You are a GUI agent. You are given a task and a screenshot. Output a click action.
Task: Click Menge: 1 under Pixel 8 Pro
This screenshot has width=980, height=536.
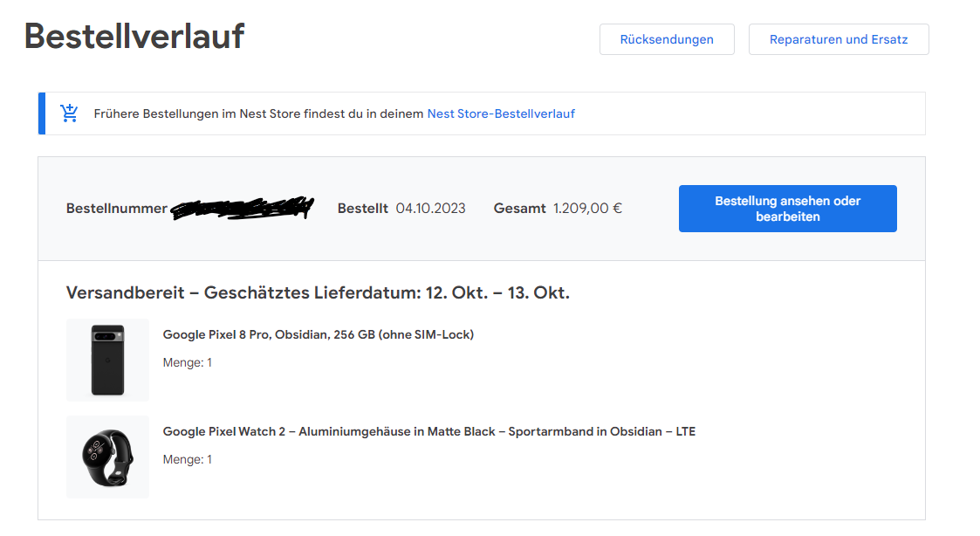tap(188, 363)
